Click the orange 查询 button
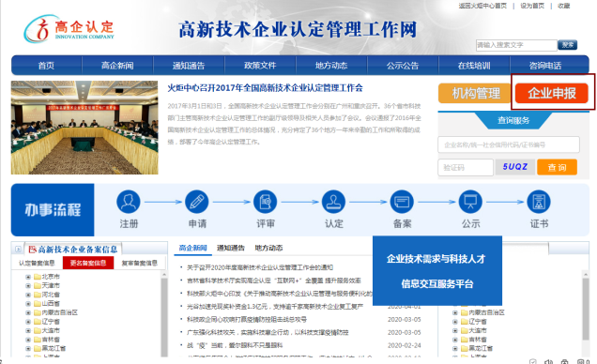 coord(557,167)
